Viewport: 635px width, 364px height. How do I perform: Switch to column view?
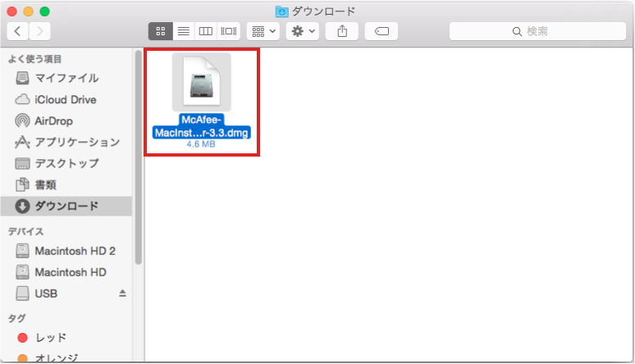(206, 31)
